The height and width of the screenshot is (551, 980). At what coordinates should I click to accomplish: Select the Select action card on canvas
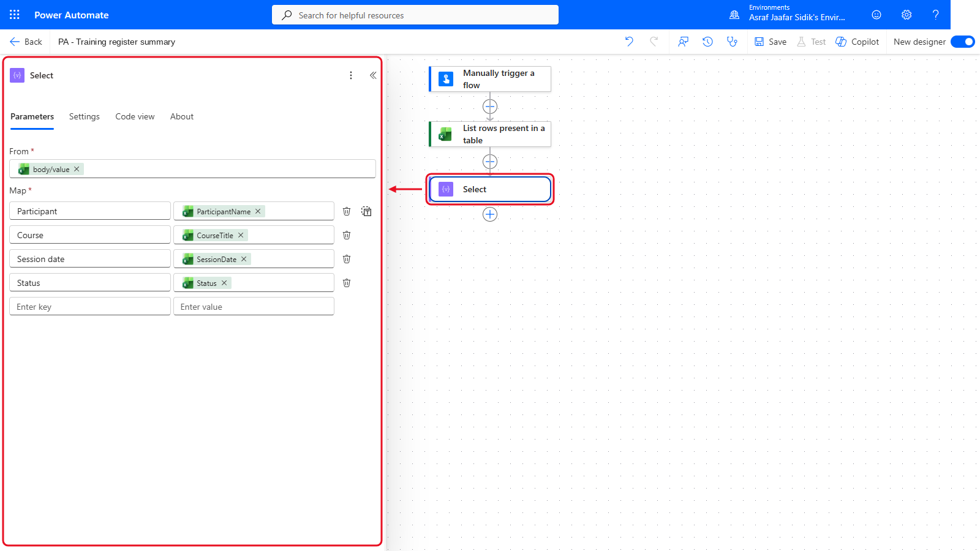click(490, 189)
